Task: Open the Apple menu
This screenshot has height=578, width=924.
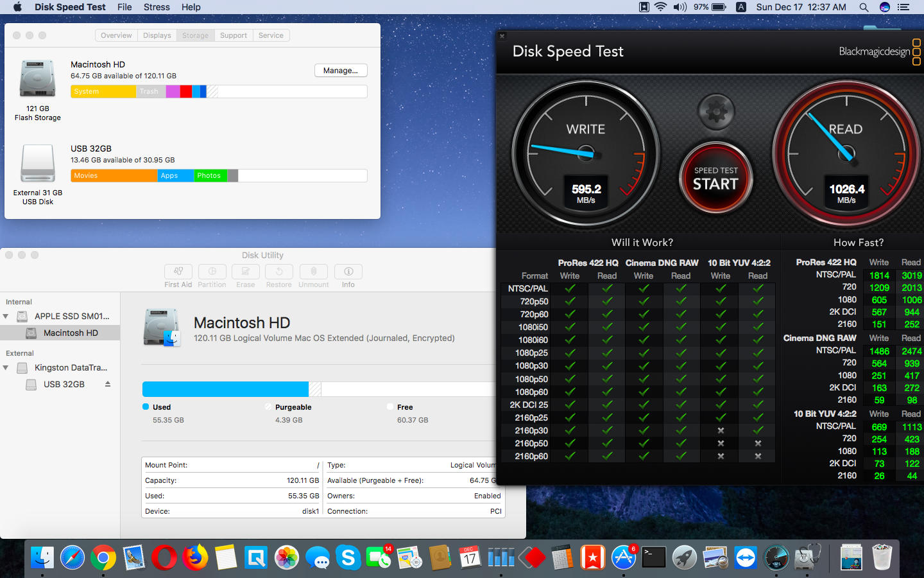Action: [17, 7]
